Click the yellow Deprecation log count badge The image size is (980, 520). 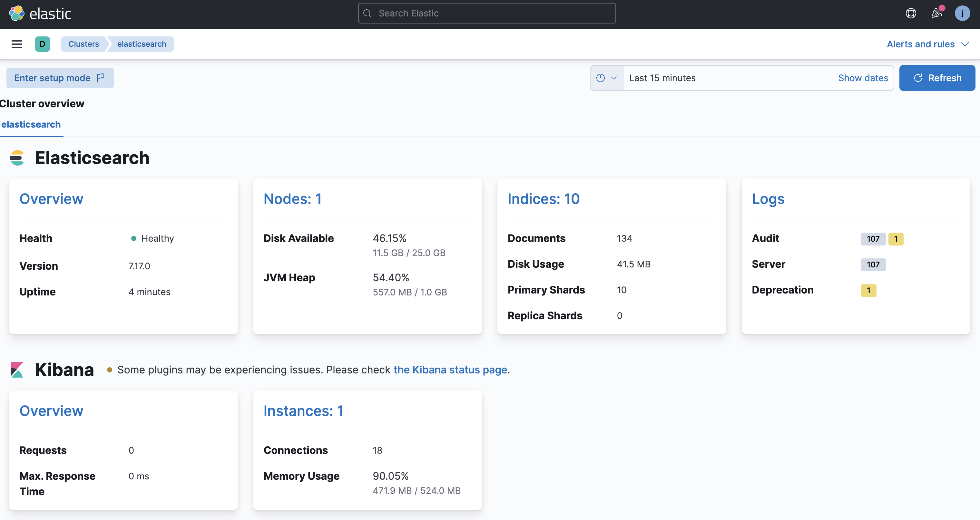pos(868,290)
